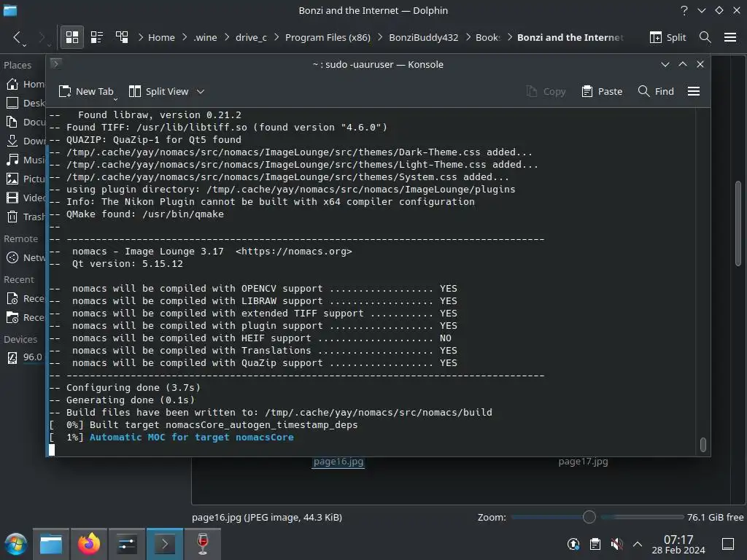
Task: Open Split View dropdown arrow
Action: [x=201, y=91]
